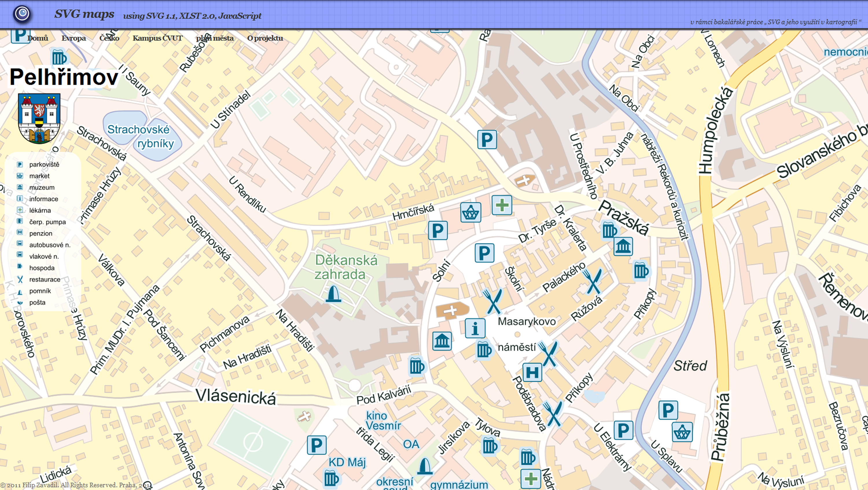The height and width of the screenshot is (490, 868).
Task: Click the KD Máj label
Action: click(x=347, y=463)
